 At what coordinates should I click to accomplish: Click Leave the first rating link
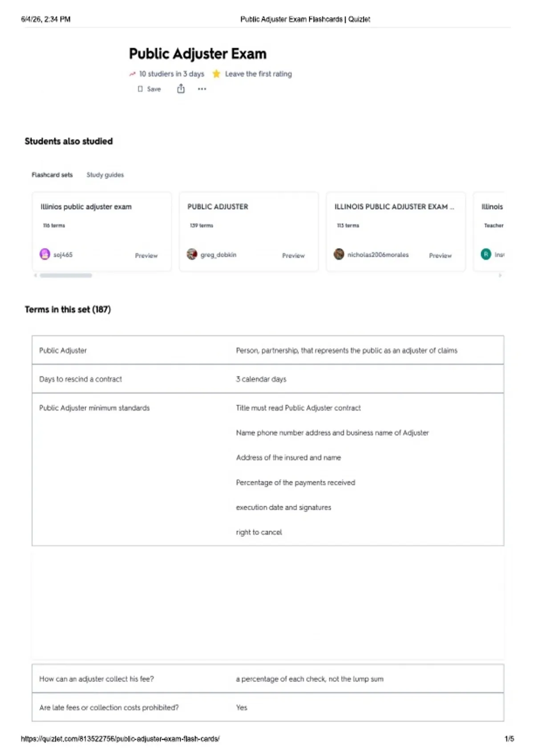[x=259, y=74]
